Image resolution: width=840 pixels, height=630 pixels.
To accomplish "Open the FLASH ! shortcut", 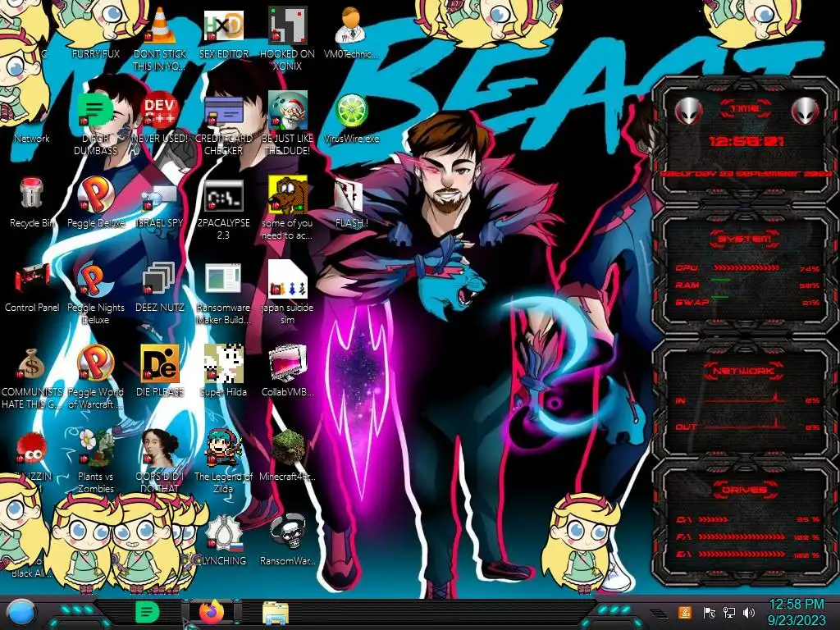I will [349, 195].
